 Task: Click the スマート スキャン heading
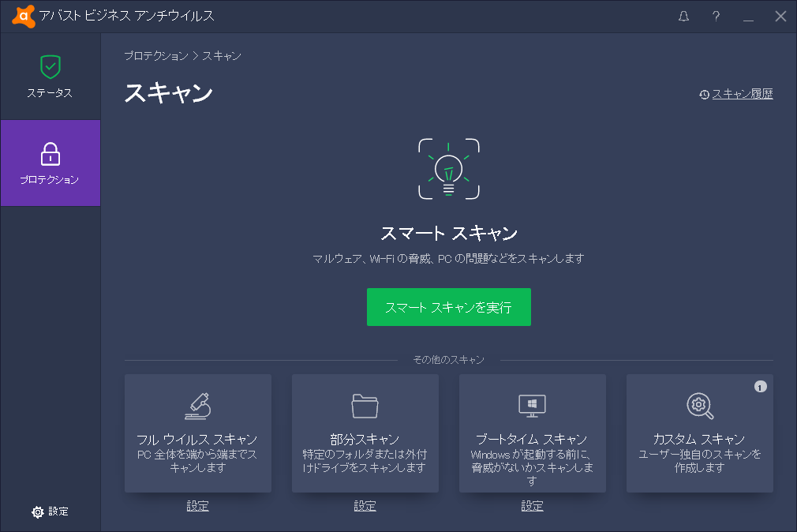point(449,234)
